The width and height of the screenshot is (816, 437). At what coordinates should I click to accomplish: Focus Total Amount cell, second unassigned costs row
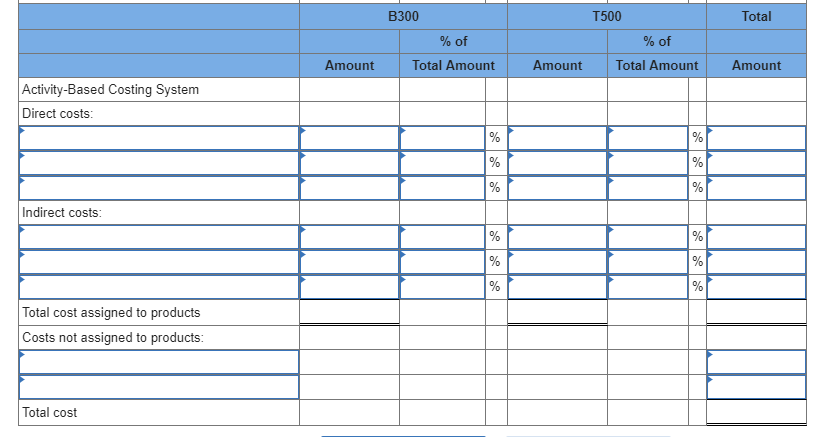point(756,387)
